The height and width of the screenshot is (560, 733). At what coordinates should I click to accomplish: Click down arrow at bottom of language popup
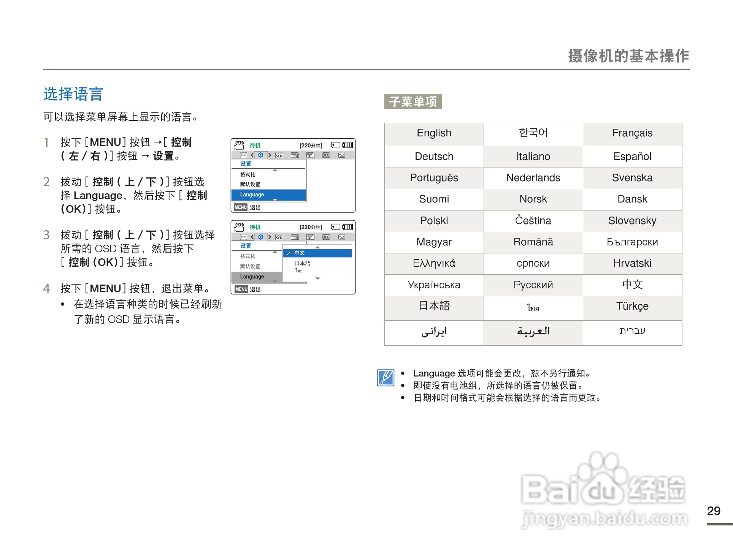point(317,278)
